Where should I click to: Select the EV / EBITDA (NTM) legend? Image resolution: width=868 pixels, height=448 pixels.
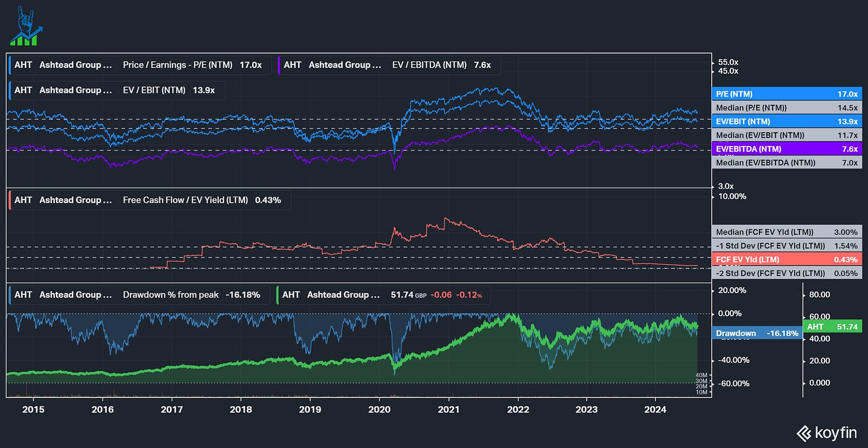[x=388, y=64]
